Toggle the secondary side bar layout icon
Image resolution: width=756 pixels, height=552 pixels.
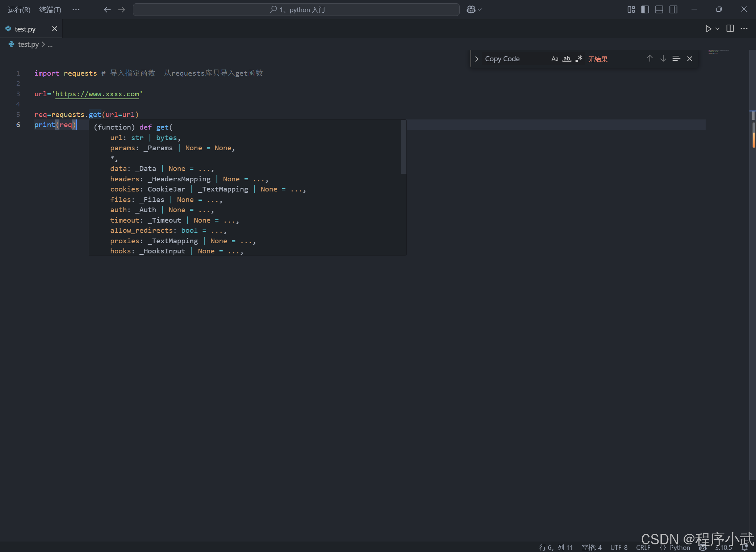point(673,9)
